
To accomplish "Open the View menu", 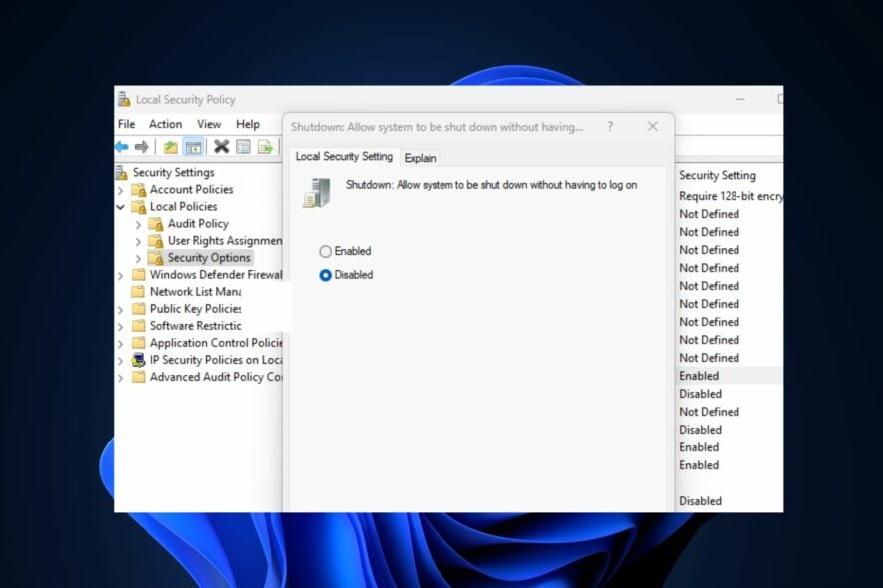I will [209, 123].
